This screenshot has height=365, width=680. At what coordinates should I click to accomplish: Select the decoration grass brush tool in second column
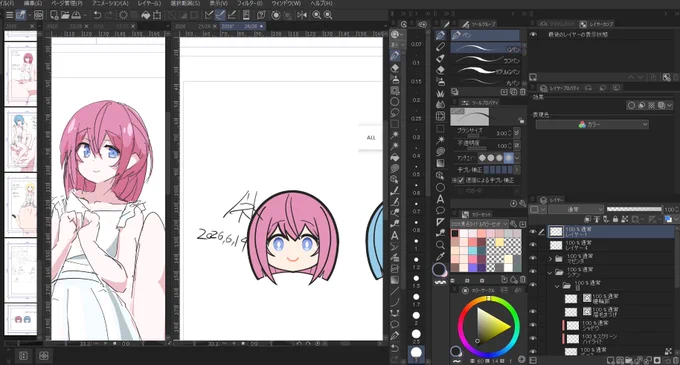tap(441, 93)
